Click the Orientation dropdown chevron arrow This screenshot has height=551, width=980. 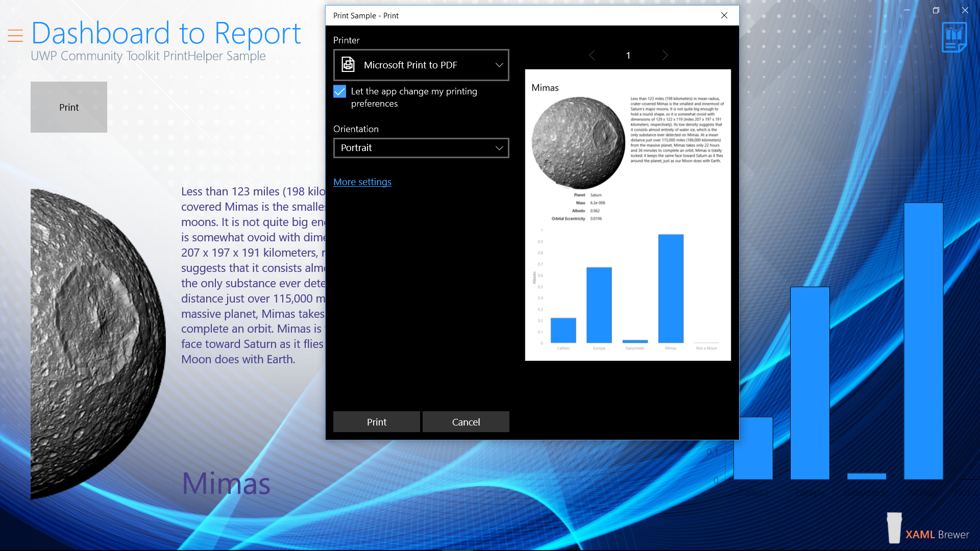click(x=499, y=148)
